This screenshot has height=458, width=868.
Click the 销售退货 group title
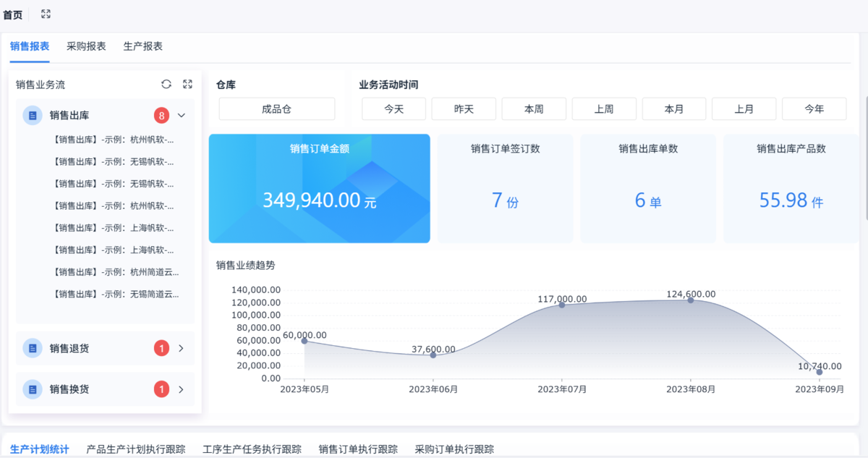tap(69, 349)
